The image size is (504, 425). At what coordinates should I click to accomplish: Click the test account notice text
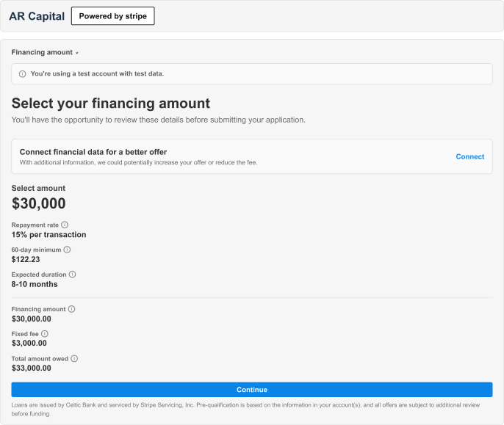97,73
